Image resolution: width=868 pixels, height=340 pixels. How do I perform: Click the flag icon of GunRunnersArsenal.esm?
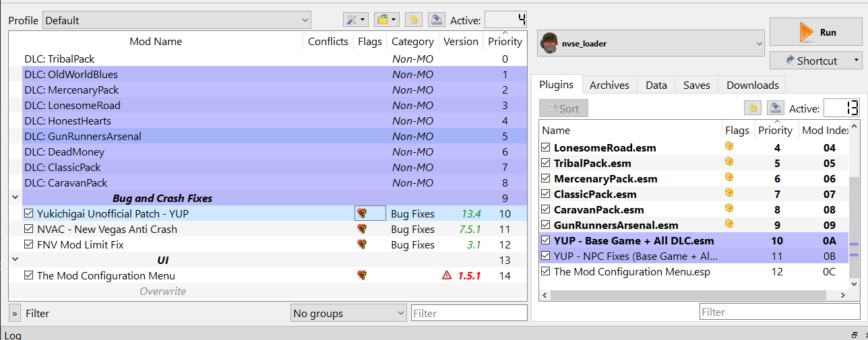tap(728, 224)
